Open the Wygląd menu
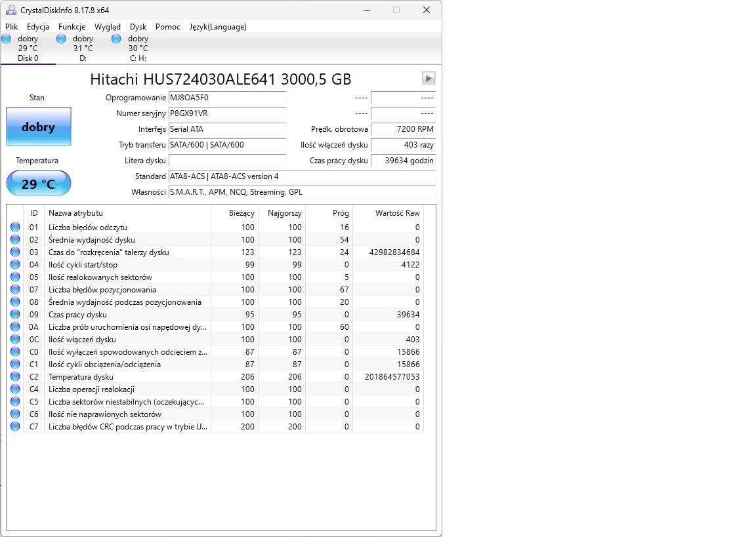The height and width of the screenshot is (537, 756). [108, 27]
